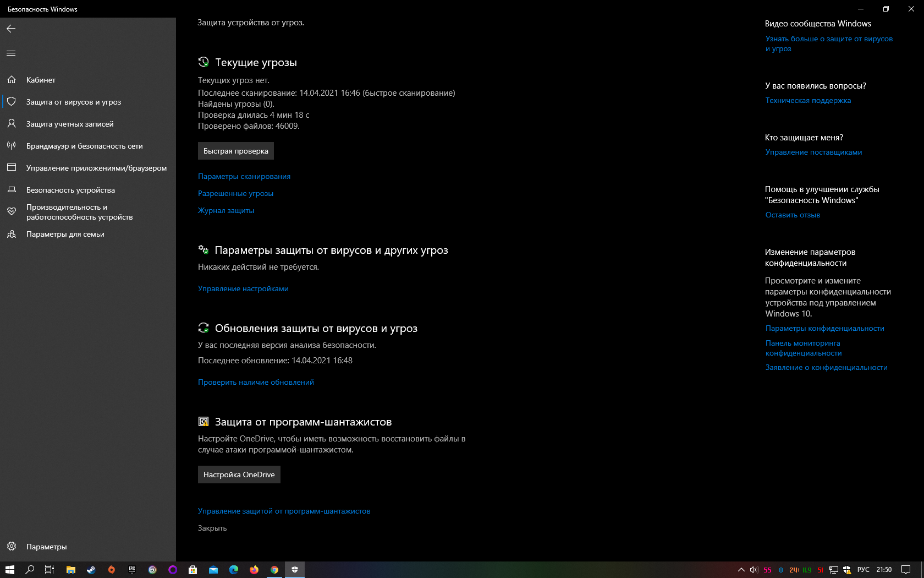924x578 pixels.
Task: Open Firefox from the taskbar
Action: (254, 570)
